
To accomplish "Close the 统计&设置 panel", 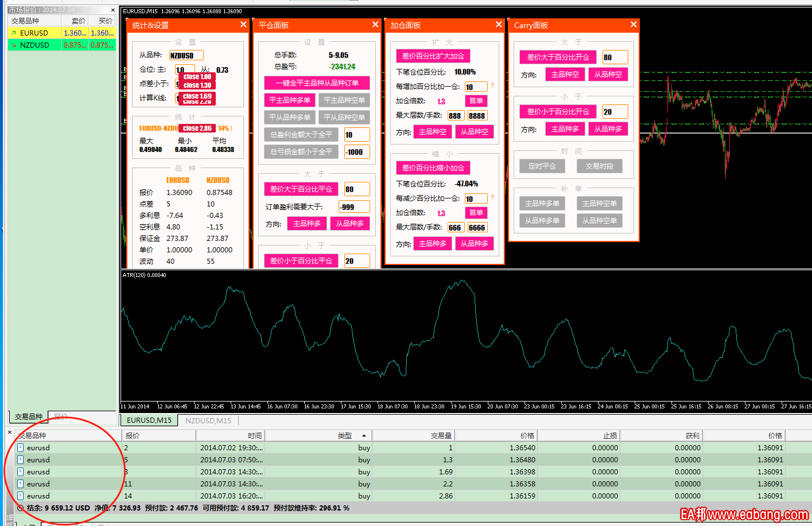I will 243,25.
